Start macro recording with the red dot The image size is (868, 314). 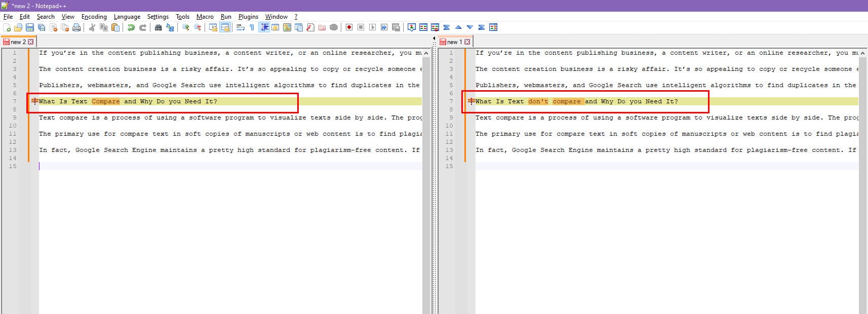point(349,27)
